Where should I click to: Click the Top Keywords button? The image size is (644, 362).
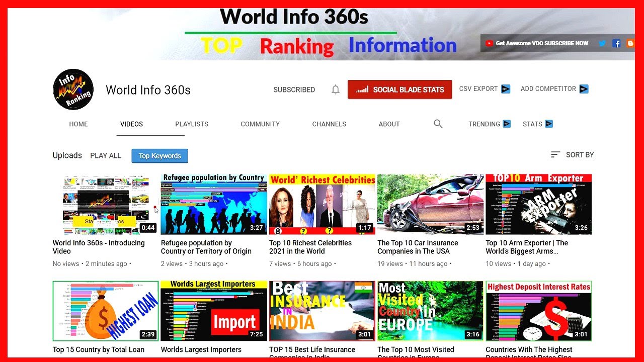[x=160, y=156]
